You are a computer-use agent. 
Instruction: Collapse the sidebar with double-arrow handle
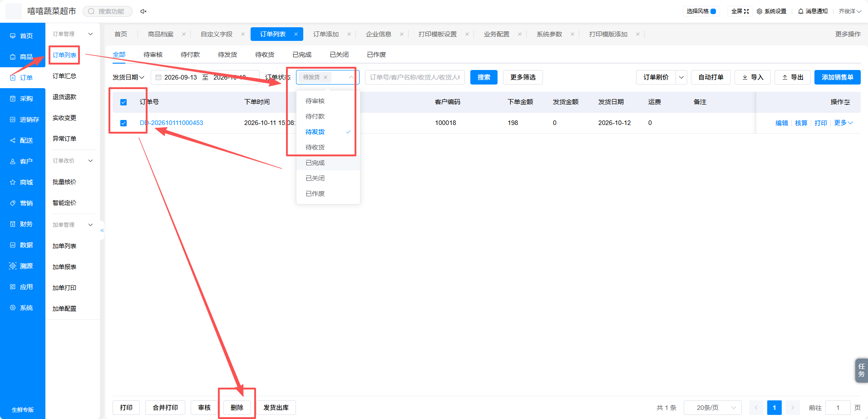102,230
